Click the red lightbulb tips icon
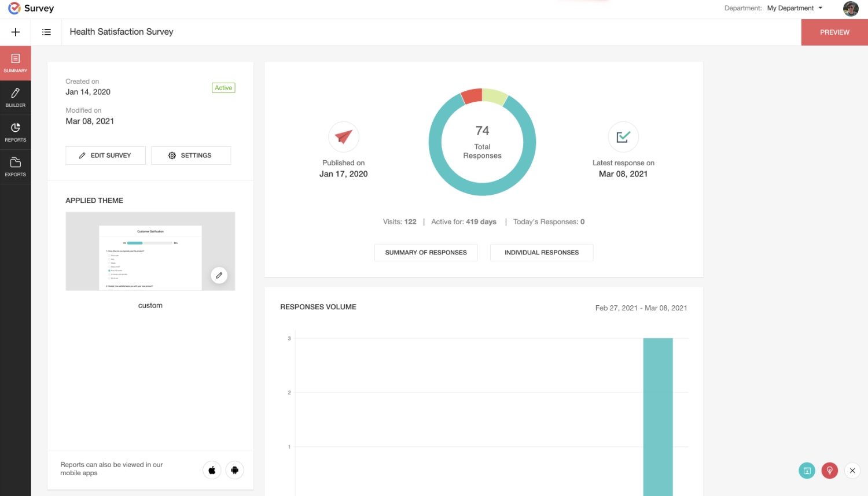This screenshot has height=496, width=868. coord(830,471)
